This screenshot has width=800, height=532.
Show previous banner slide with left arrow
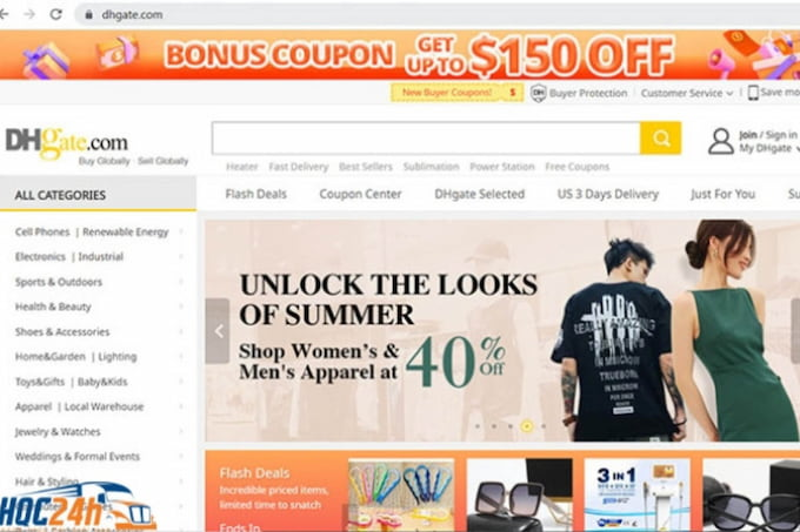[218, 331]
